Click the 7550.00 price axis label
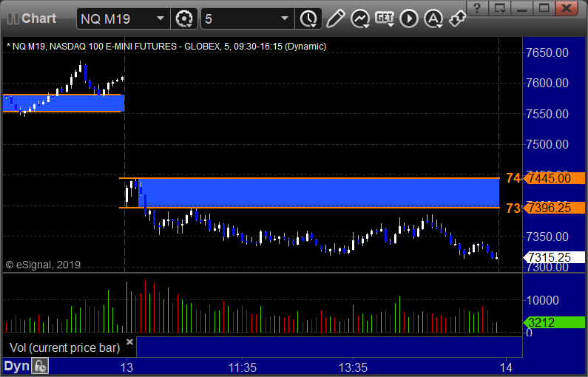 pyautogui.click(x=547, y=114)
